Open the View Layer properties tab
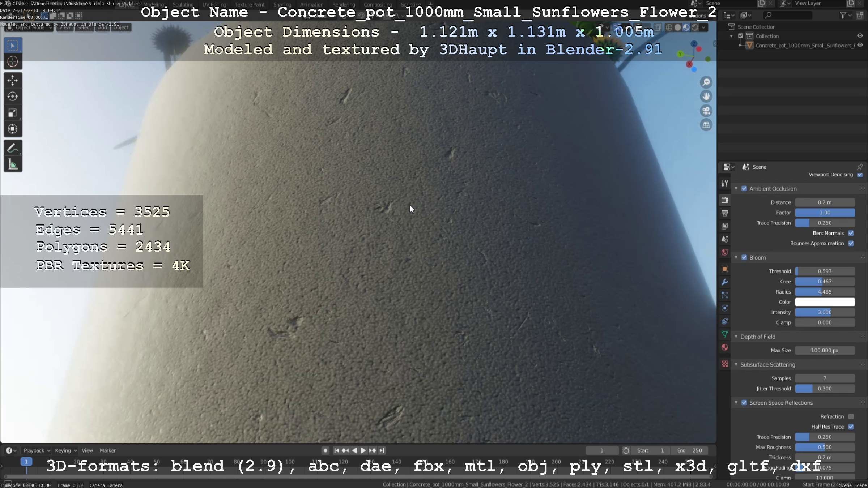Screen dimensions: 868x488 pos(725,226)
